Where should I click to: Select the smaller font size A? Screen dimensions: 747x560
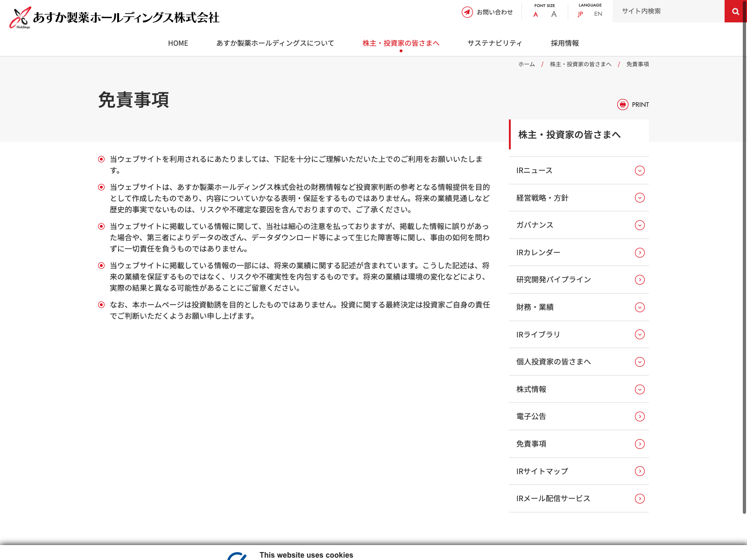point(536,14)
